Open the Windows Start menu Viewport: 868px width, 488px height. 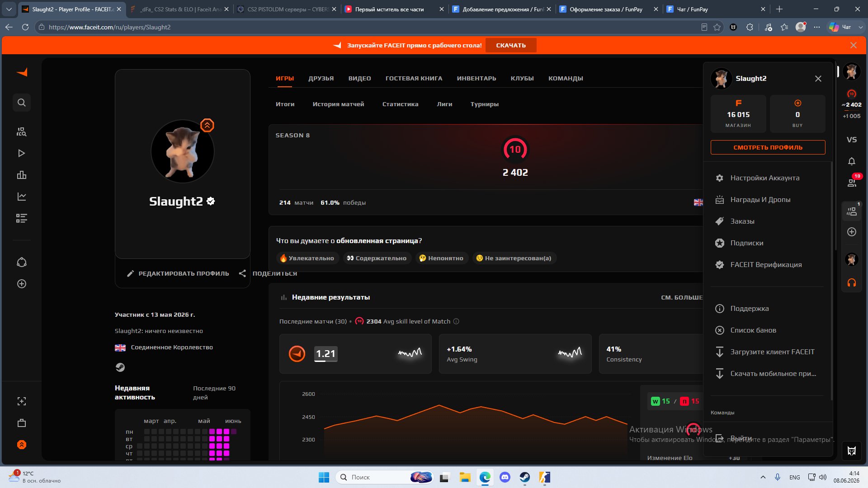[324, 477]
